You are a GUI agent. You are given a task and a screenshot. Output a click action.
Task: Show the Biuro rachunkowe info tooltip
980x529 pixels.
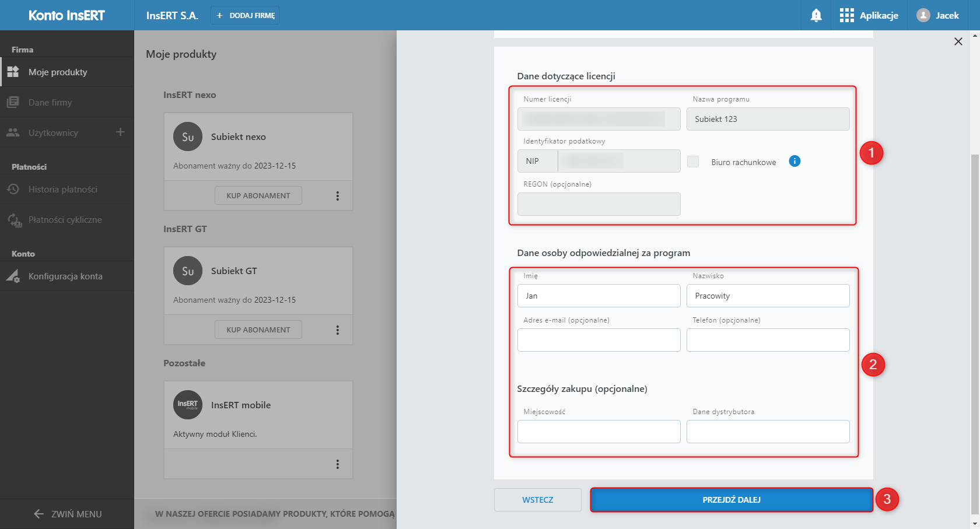tap(794, 161)
